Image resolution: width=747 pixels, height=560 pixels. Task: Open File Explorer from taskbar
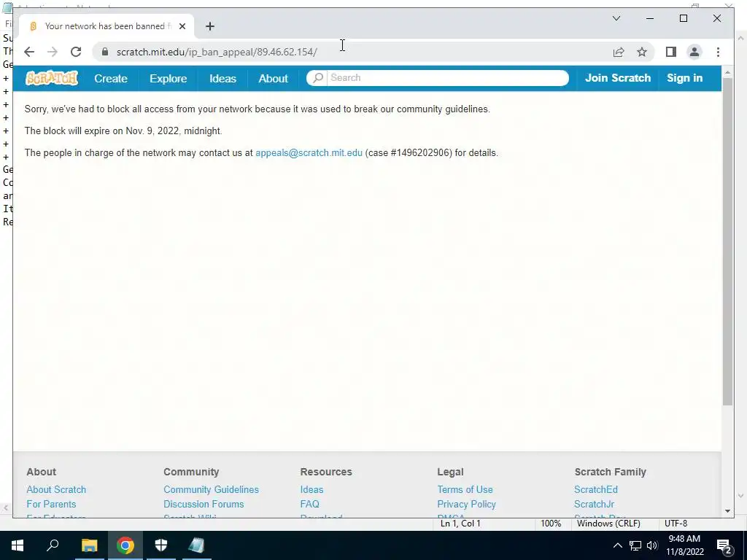(89, 545)
